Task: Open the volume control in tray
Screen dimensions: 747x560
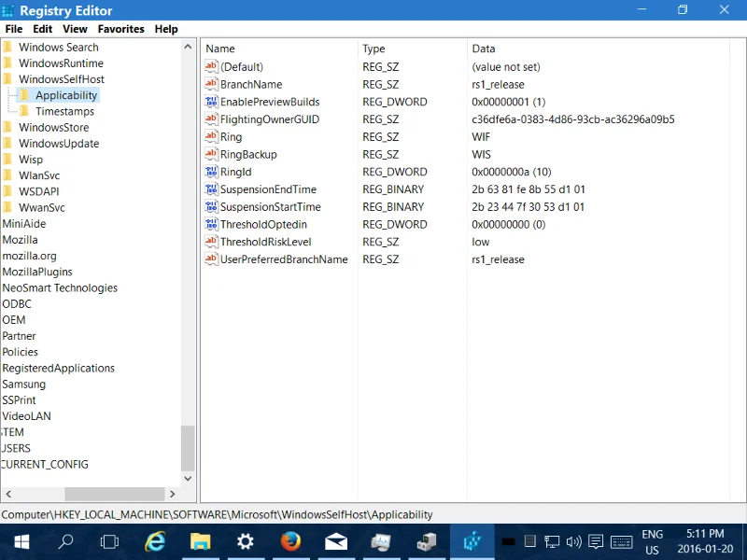Action: [x=573, y=541]
